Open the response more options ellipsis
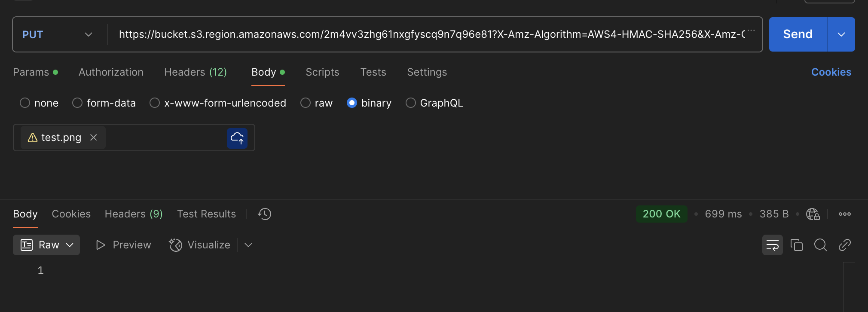This screenshot has width=868, height=312. pos(844,214)
